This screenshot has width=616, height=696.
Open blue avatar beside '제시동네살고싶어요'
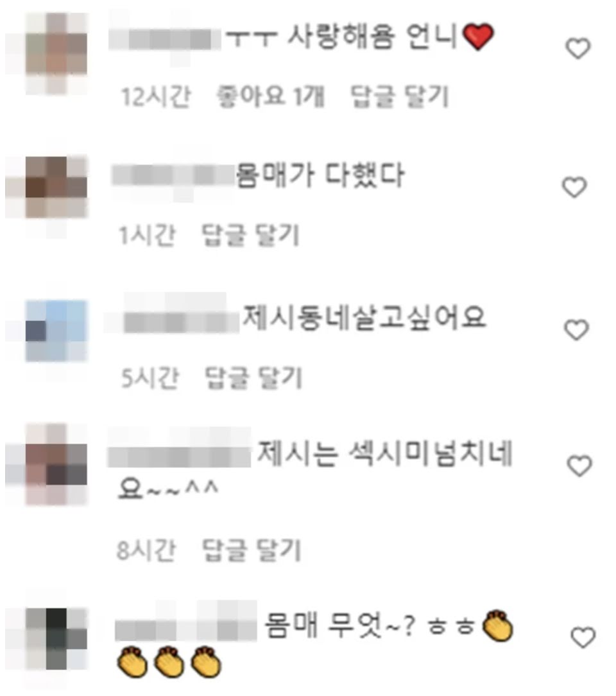(x=56, y=331)
